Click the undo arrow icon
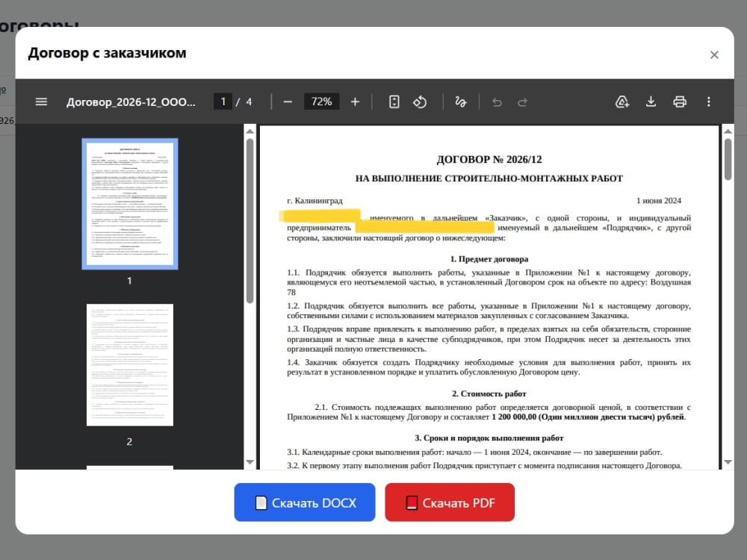The width and height of the screenshot is (747, 560). 497,102
